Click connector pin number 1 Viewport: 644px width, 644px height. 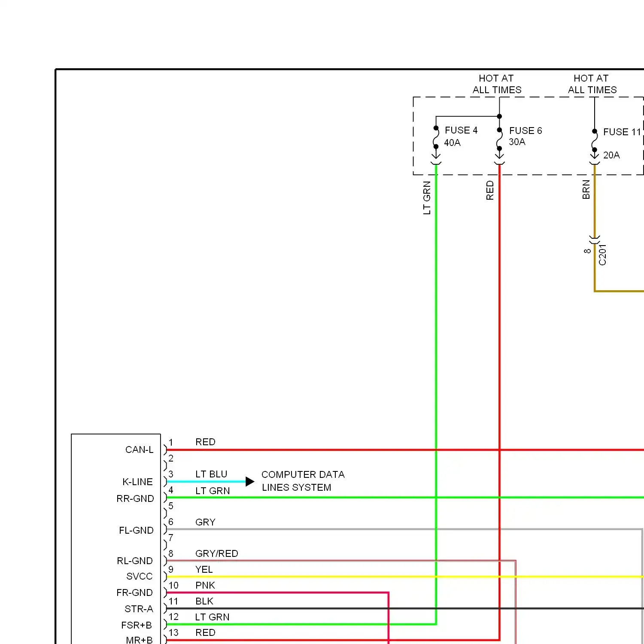click(x=171, y=442)
